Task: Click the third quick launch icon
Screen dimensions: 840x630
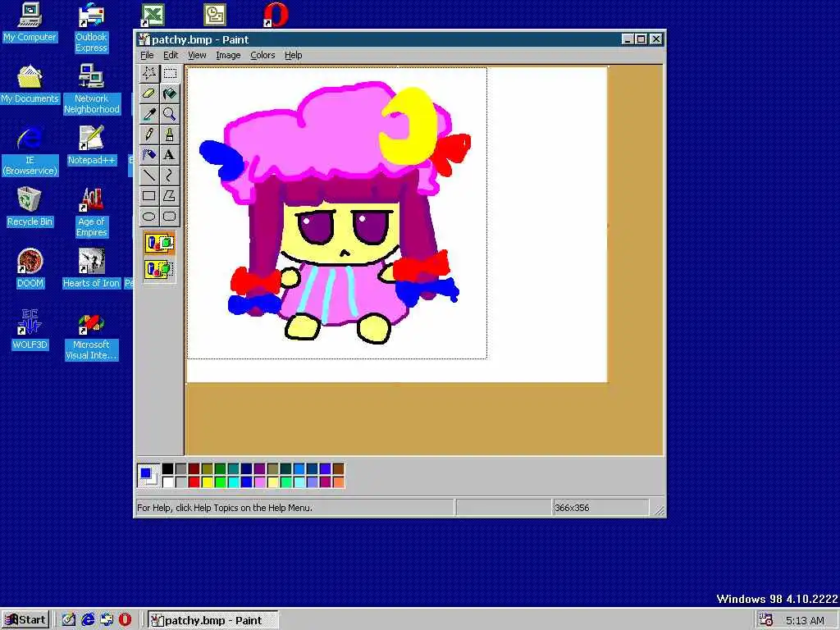Action: 106,620
